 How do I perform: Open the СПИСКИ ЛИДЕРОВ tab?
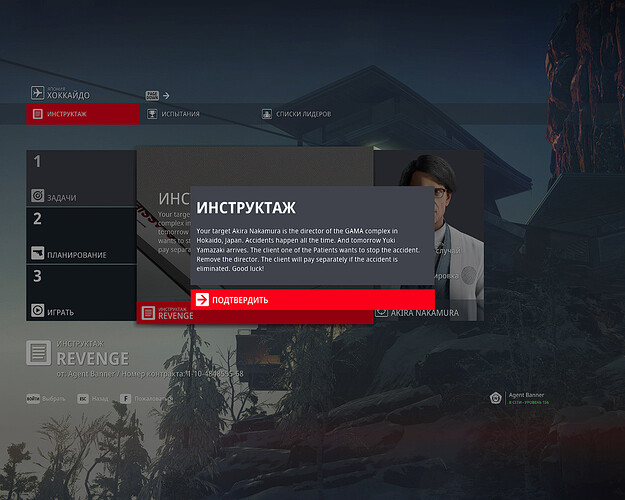click(296, 114)
